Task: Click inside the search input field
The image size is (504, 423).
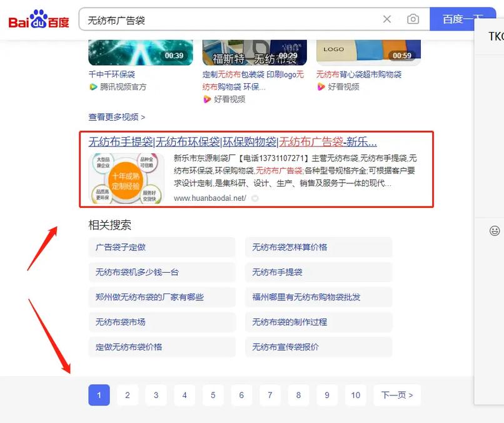Action: pos(219,19)
